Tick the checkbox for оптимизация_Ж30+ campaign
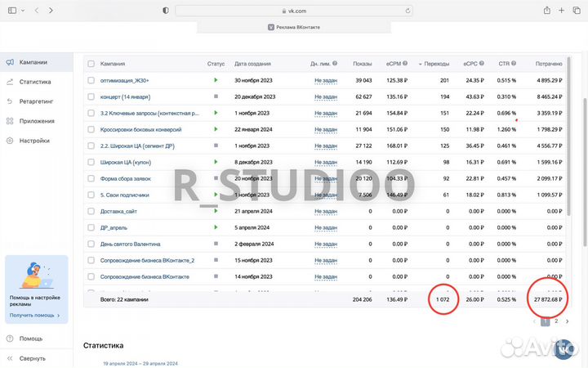 91,80
